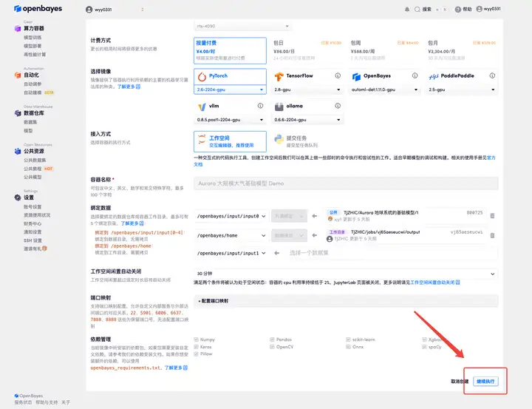Image resolution: width=532 pixels, height=409 pixels.
Task: Click 取消创建 to cancel
Action: coord(460,381)
